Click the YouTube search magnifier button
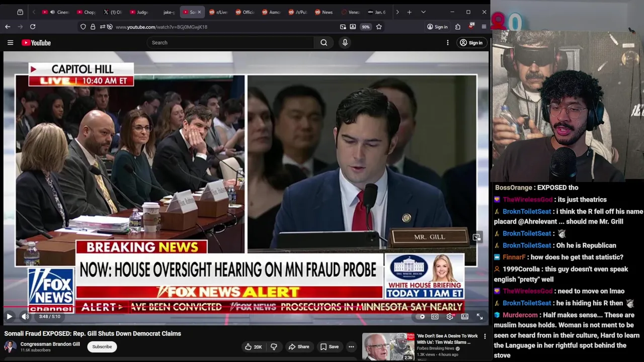644x362 pixels. pos(324,43)
